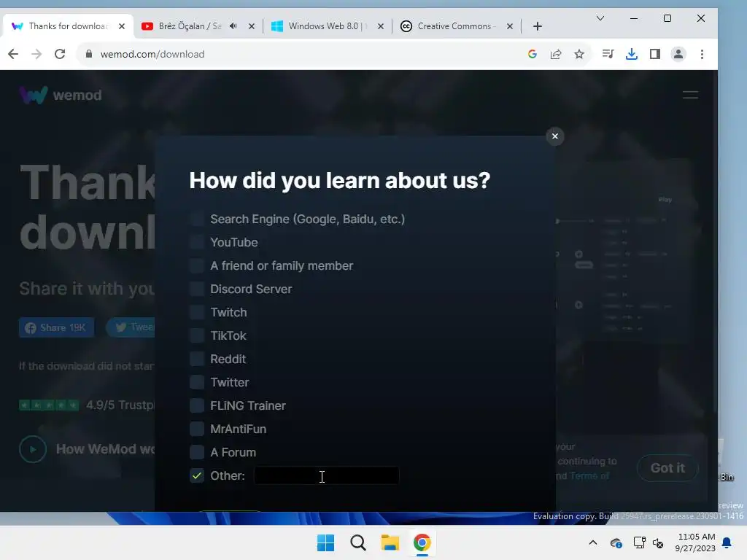The width and height of the screenshot is (747, 560).
Task: Open the network status tray icon
Action: tap(639, 542)
